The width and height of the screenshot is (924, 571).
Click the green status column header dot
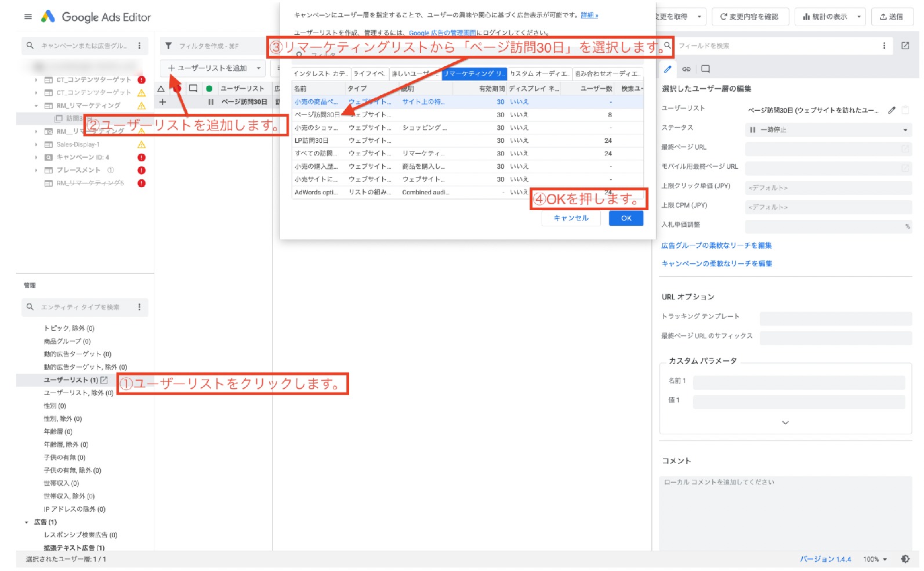209,89
